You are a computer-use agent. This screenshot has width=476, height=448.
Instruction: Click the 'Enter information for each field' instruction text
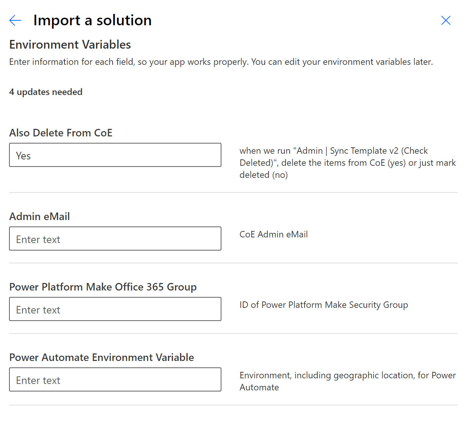[221, 62]
